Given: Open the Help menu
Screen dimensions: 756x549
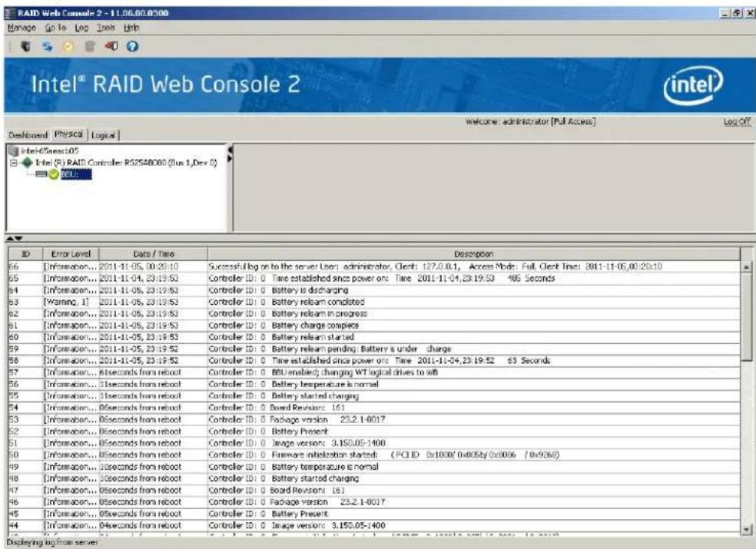Looking at the screenshot, I should click(131, 28).
